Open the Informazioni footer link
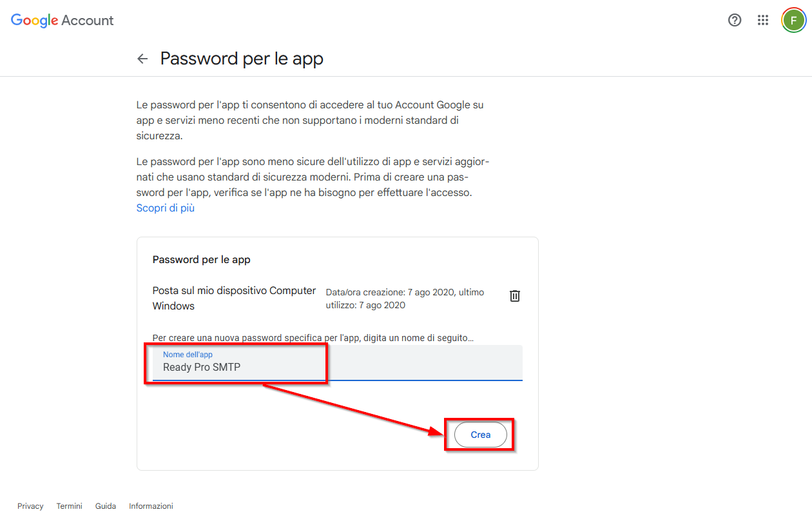The height and width of the screenshot is (512, 812). 151,506
